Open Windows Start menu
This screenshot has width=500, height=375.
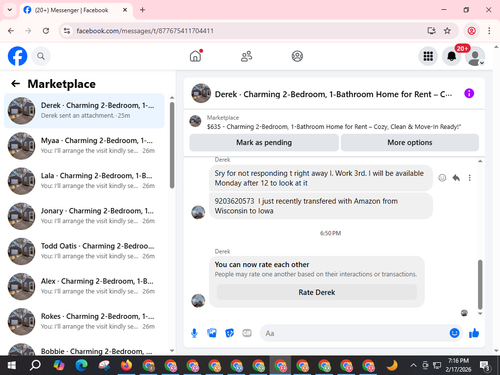(12, 366)
